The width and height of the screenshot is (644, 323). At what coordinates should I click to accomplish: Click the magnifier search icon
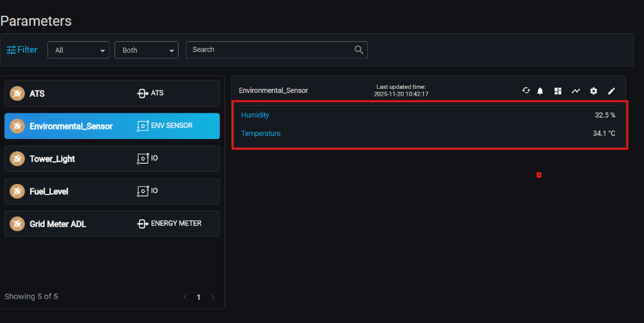(x=359, y=50)
